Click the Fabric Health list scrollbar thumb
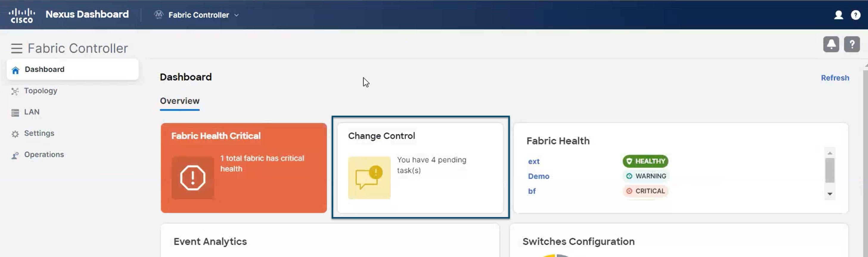This screenshot has width=868, height=257. point(830,170)
